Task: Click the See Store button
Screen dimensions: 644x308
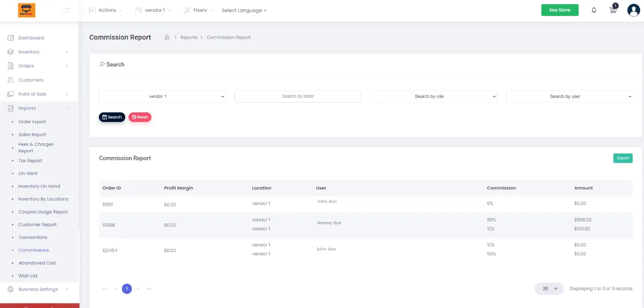Action: [x=560, y=9]
